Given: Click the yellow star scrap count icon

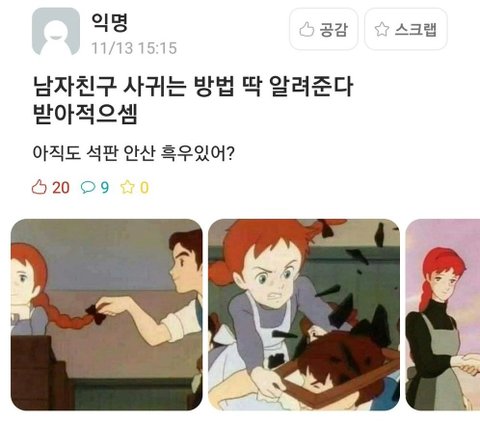Looking at the screenshot, I should tap(127, 187).
